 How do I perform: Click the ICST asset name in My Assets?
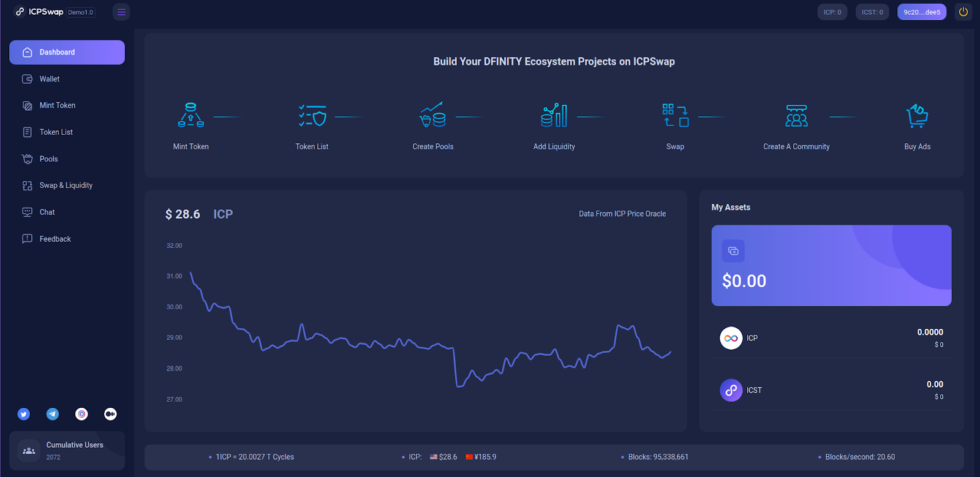point(754,390)
